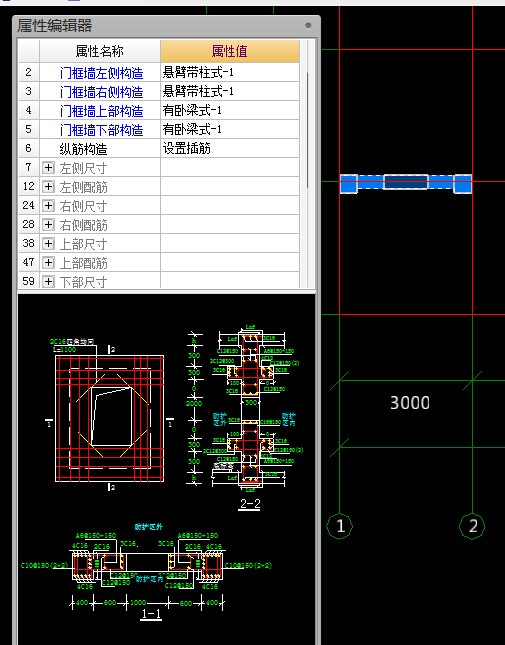Select 门框墙右侧构造 property name
This screenshot has width=505, height=645.
(x=101, y=92)
